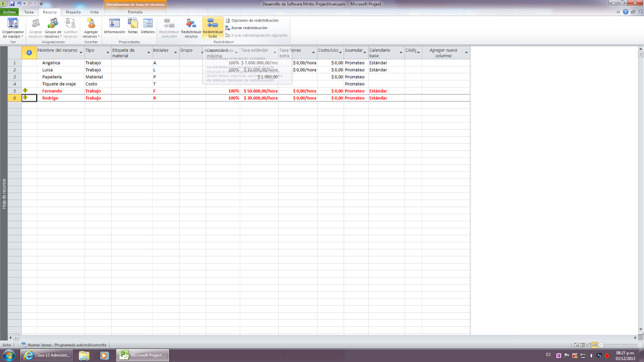
Task: Switch to the Tarea tab
Action: click(x=29, y=12)
